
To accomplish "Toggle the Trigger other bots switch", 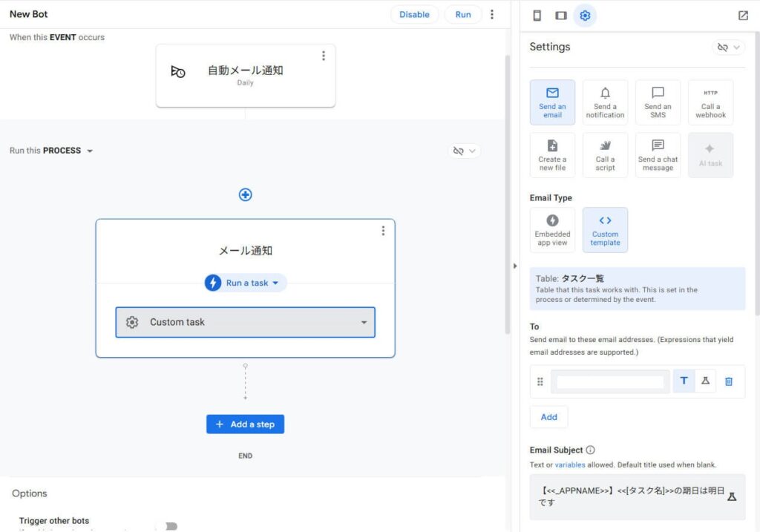I will coord(171,526).
